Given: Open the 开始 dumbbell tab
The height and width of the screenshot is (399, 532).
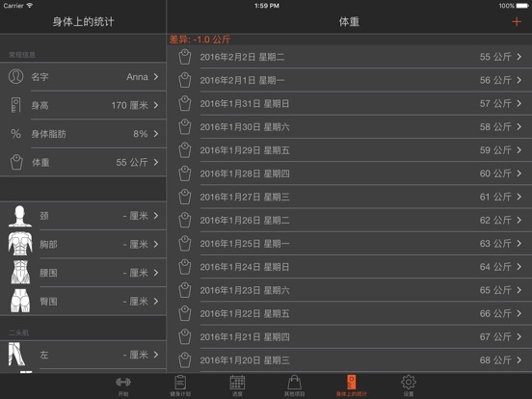Looking at the screenshot, I should [x=122, y=386].
